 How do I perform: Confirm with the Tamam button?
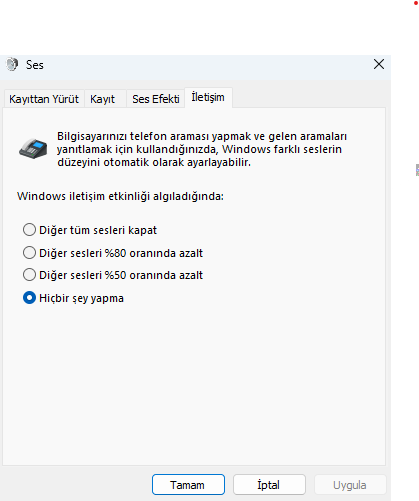coord(188,485)
